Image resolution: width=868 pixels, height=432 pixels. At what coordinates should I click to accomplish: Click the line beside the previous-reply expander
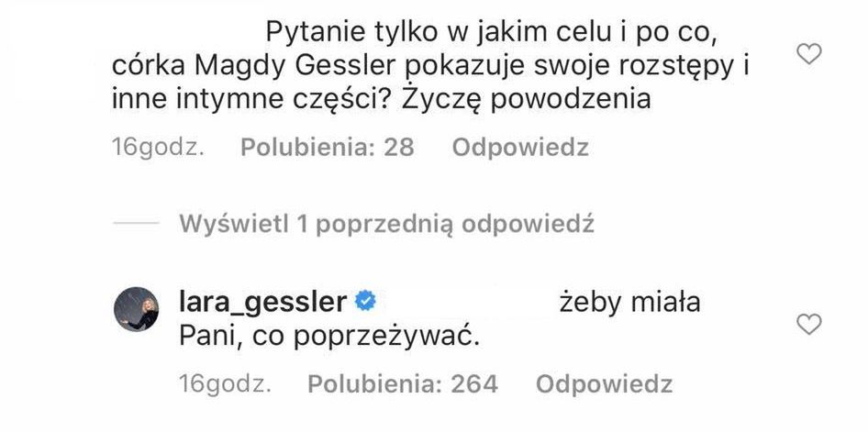137,225
